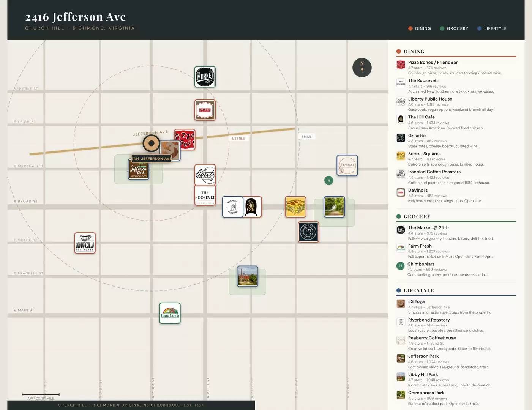The width and height of the screenshot is (532, 410).
Task: Select the Peaberry Coffeehouse map marker
Action: coord(347,166)
